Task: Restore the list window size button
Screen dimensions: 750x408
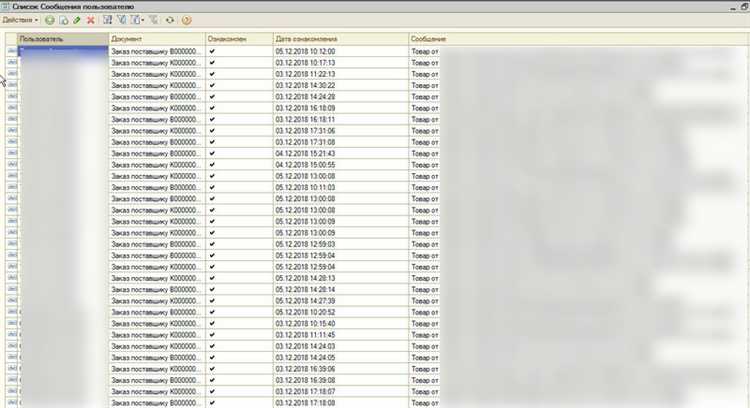Action: pyautogui.click(x=744, y=7)
